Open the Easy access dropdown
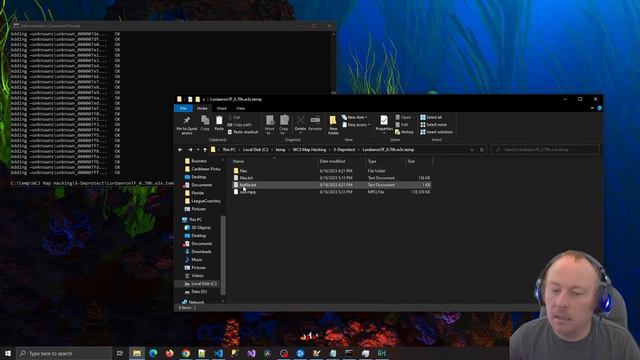Image resolution: width=640 pixels, height=360 pixels. point(356,125)
